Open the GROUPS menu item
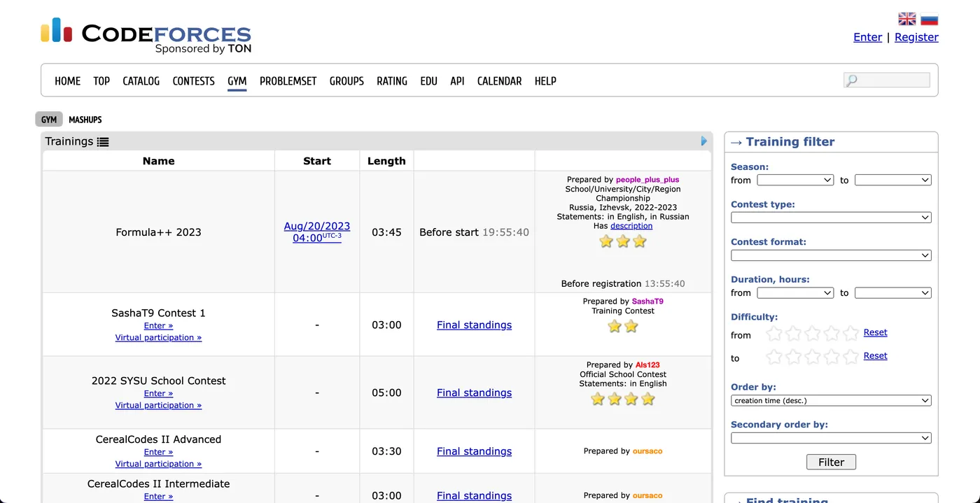The height and width of the screenshot is (503, 980). [346, 81]
